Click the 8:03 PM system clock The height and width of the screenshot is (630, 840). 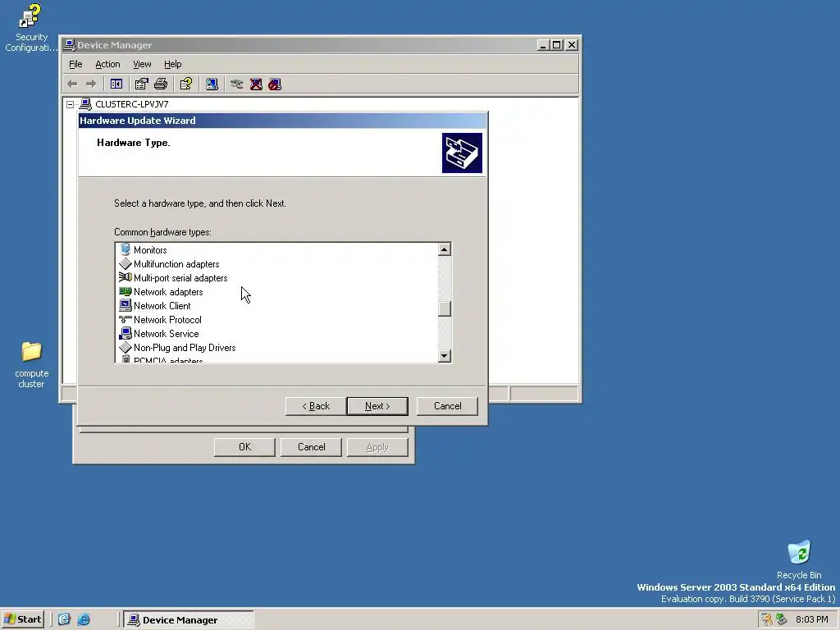click(811, 619)
